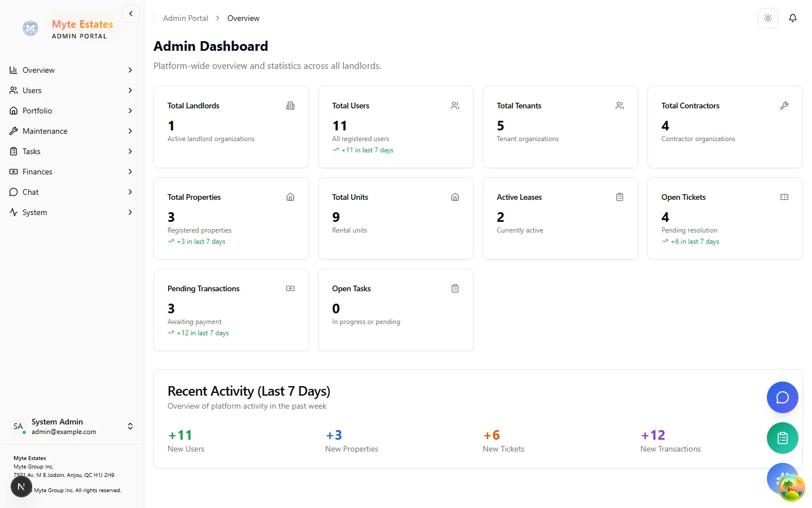This screenshot has height=508, width=812.
Task: Click the Maintenance wrench icon in sidebar
Action: point(14,131)
